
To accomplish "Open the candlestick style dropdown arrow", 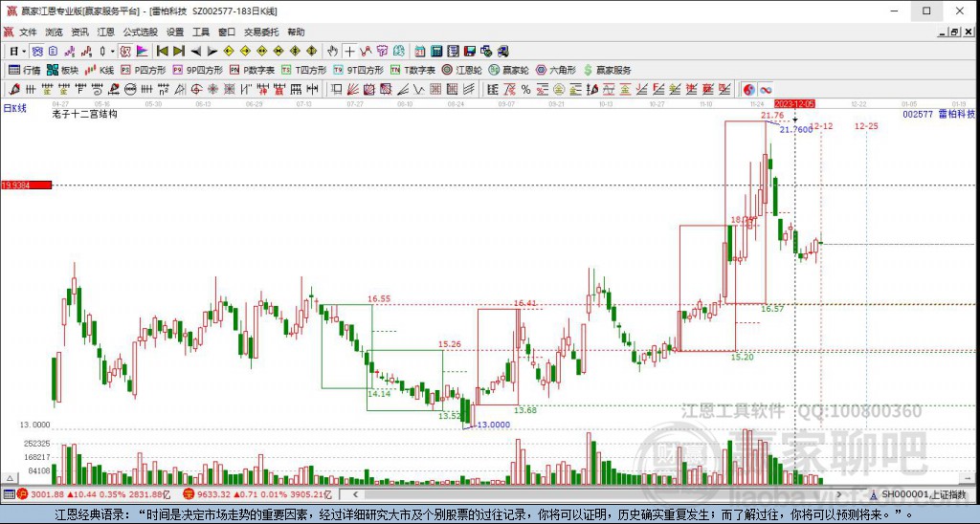I will tap(113, 52).
